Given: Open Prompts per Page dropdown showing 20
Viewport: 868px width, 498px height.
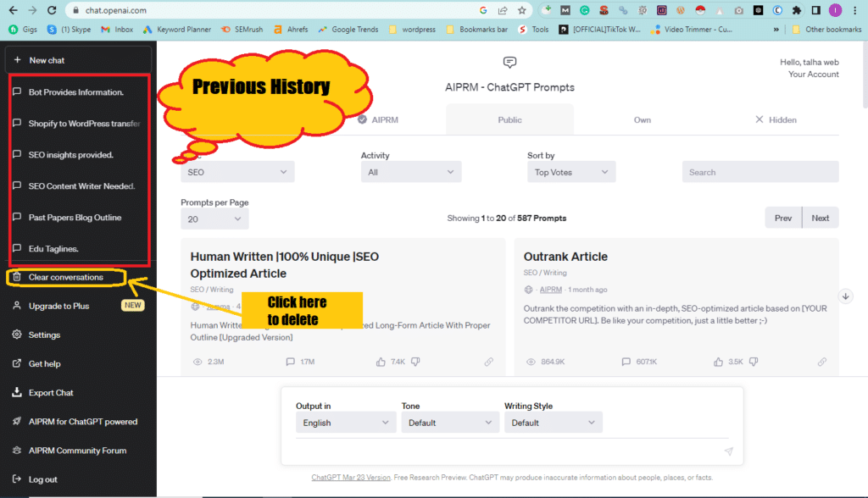Looking at the screenshot, I should coord(214,219).
